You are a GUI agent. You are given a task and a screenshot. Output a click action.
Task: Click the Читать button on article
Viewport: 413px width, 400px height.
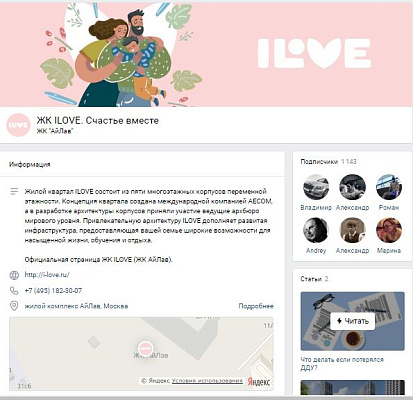[x=353, y=321]
